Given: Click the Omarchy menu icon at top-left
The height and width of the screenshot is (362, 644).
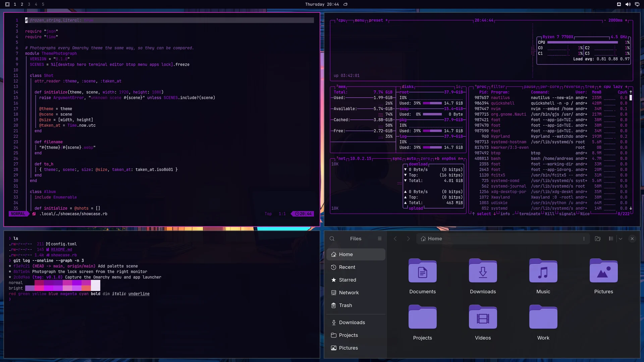Looking at the screenshot, I should click(7, 4).
